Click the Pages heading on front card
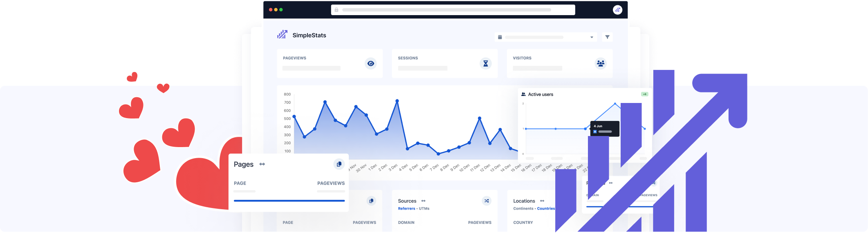Image resolution: width=868 pixels, height=237 pixels. (243, 164)
